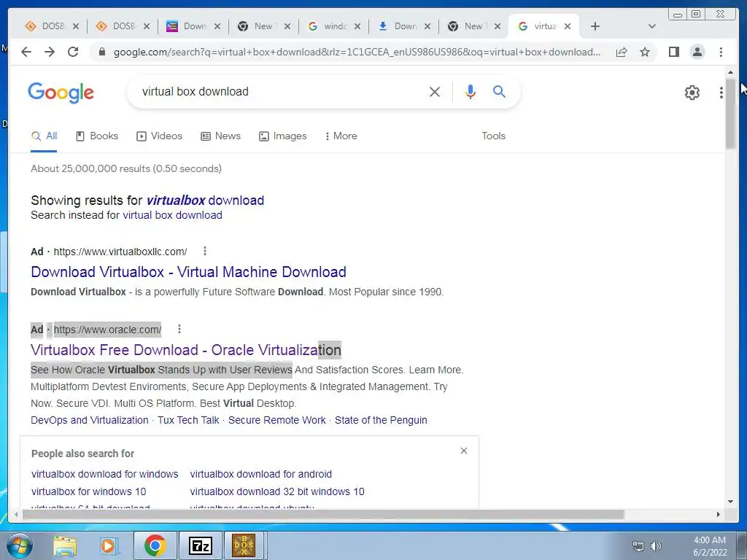
Task: Open DOSBox from the taskbar
Action: (244, 545)
